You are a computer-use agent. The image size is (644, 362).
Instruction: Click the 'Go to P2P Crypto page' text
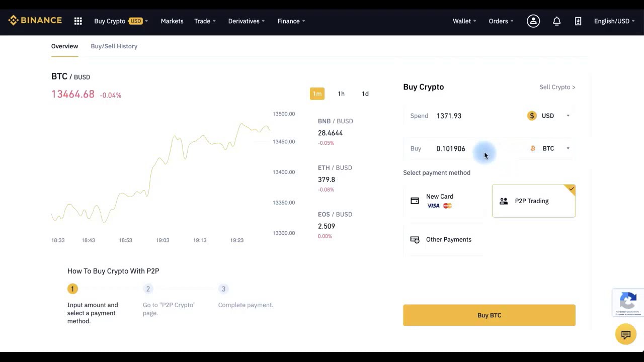click(169, 309)
